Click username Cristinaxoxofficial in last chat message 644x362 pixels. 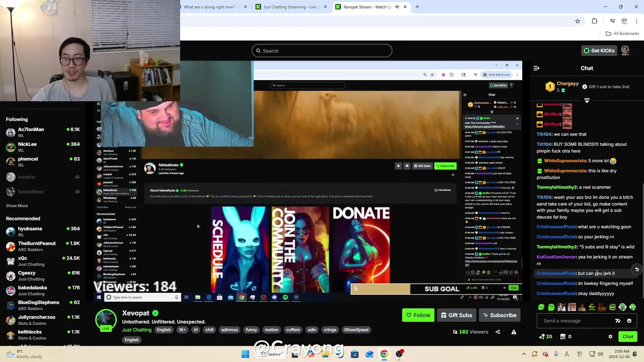(556, 294)
